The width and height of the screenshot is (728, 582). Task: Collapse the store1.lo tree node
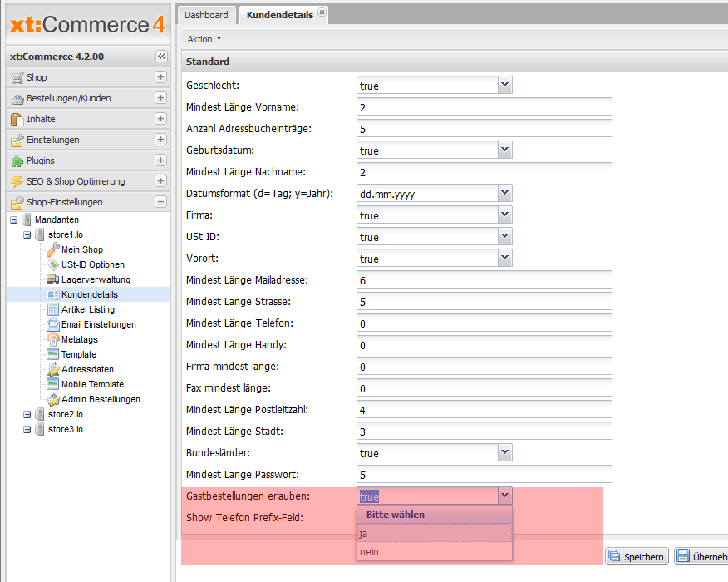tap(27, 235)
